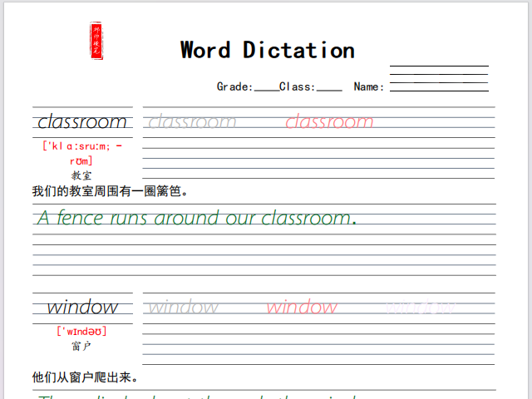Click the Name blank lines
The width and height of the screenshot is (532, 399).
click(x=439, y=78)
